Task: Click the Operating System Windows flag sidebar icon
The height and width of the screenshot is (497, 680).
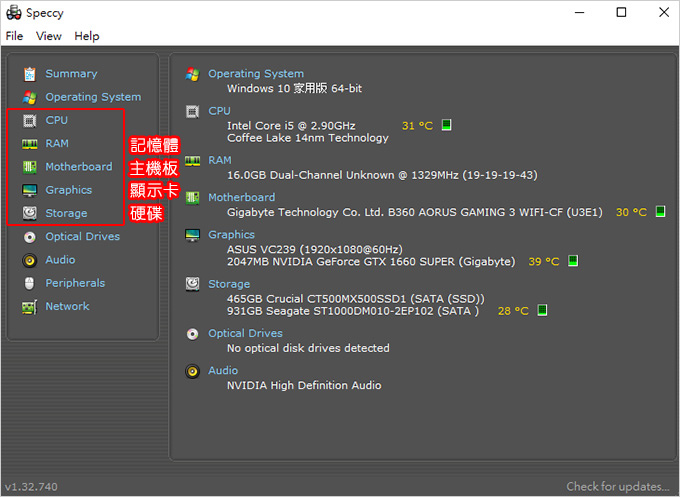Action: 29,97
